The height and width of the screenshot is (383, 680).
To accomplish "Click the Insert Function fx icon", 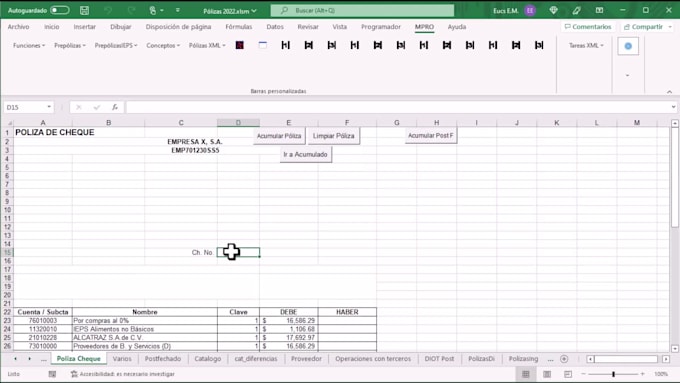I will coord(114,107).
